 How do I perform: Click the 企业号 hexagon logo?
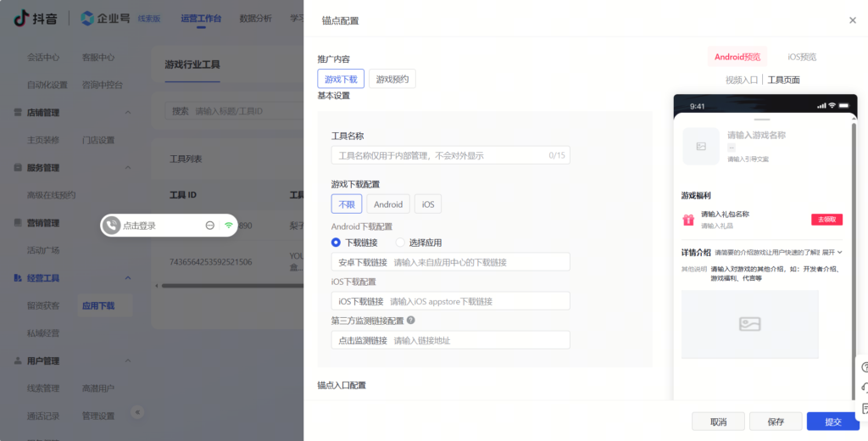tap(87, 19)
